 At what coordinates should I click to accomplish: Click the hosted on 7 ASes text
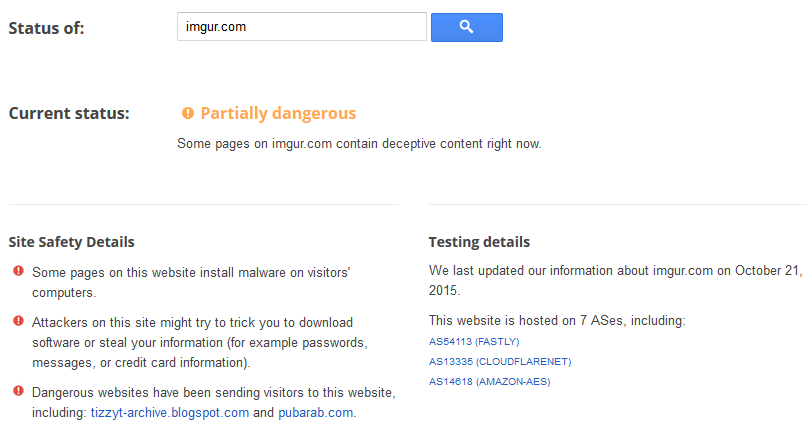pos(557,321)
